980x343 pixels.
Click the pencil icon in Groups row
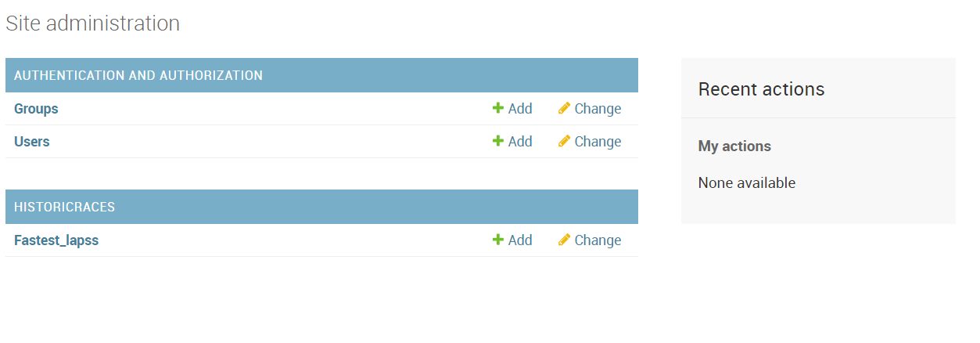point(564,109)
